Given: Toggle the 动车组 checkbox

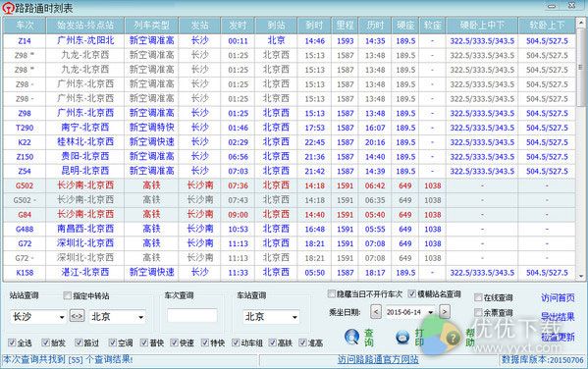Looking at the screenshot, I should coord(236,343).
